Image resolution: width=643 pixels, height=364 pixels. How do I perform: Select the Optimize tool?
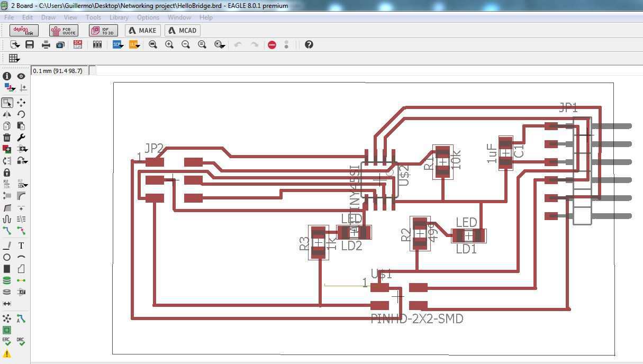[21, 208]
